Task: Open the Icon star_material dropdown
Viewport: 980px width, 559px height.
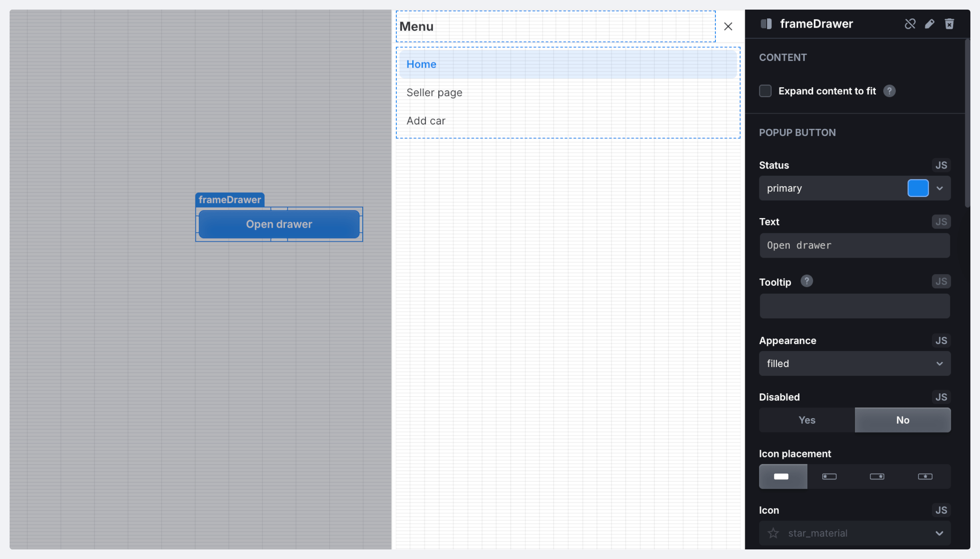Action: pyautogui.click(x=854, y=533)
